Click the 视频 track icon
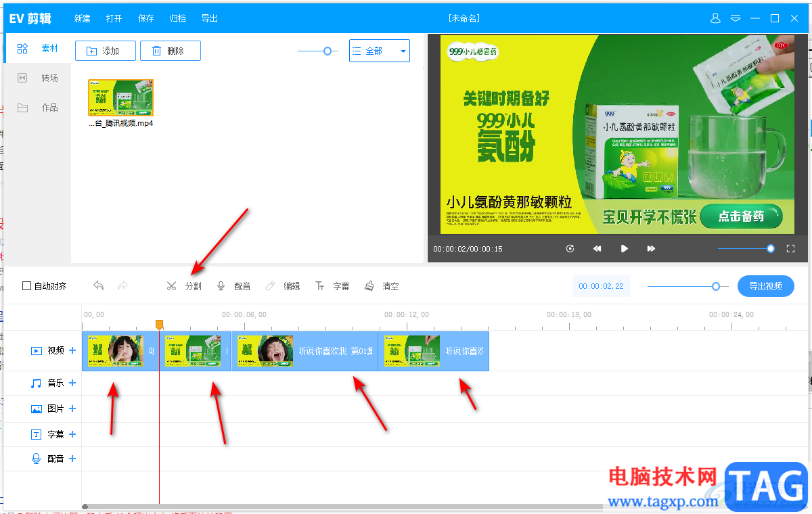Screen dimensions: 812x514 tap(37, 350)
